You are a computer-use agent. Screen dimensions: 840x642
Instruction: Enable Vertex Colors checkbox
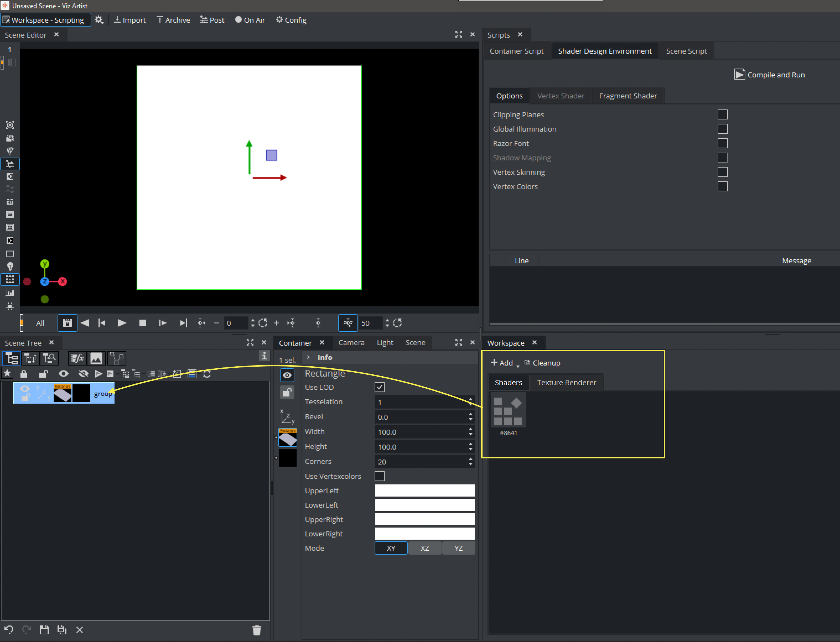[723, 186]
